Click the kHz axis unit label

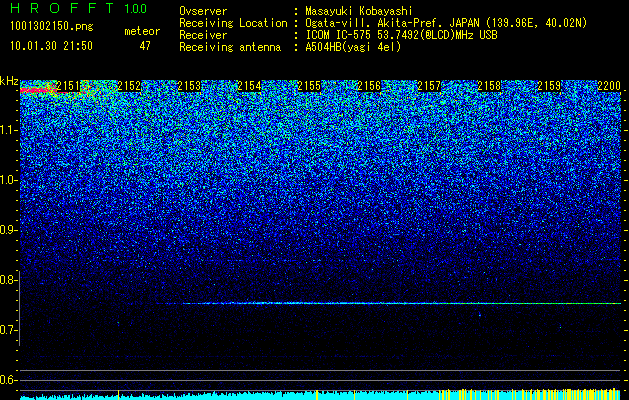tap(9, 81)
